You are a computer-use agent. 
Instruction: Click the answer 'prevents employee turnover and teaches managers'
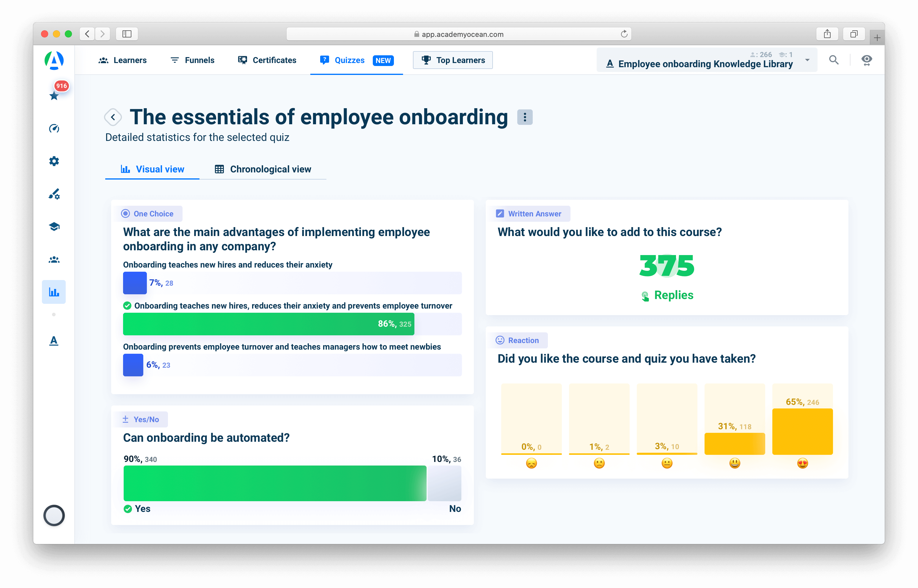click(x=282, y=347)
